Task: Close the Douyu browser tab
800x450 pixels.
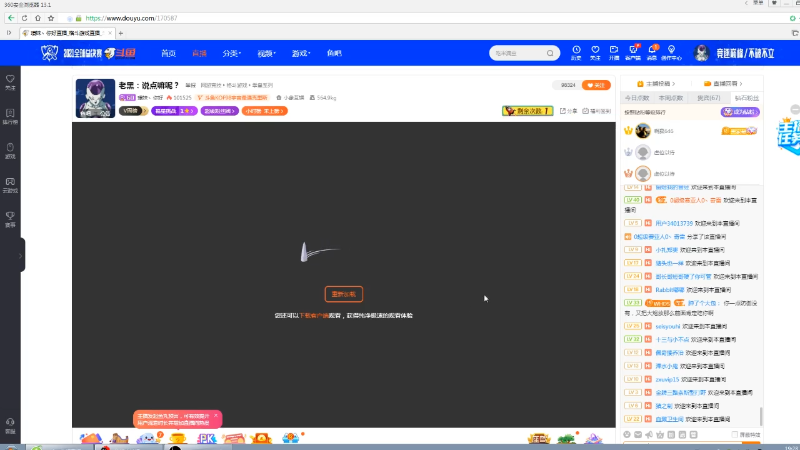Action: click(110, 33)
